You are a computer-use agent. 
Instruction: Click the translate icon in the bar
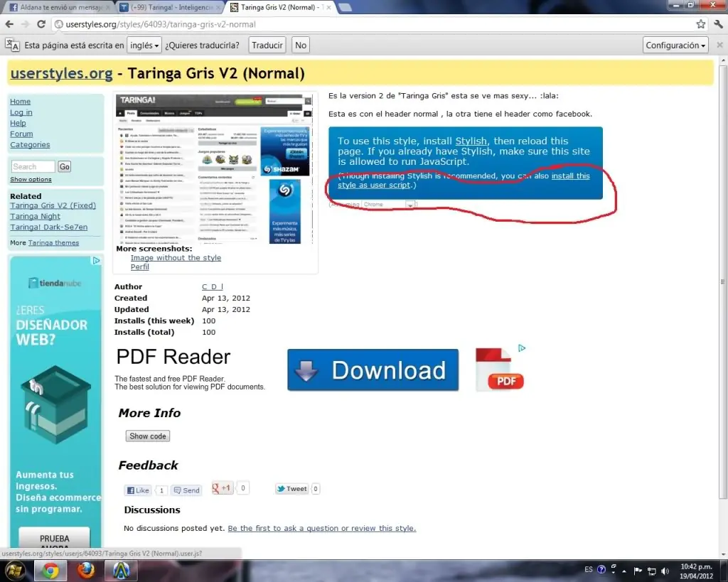(x=12, y=45)
